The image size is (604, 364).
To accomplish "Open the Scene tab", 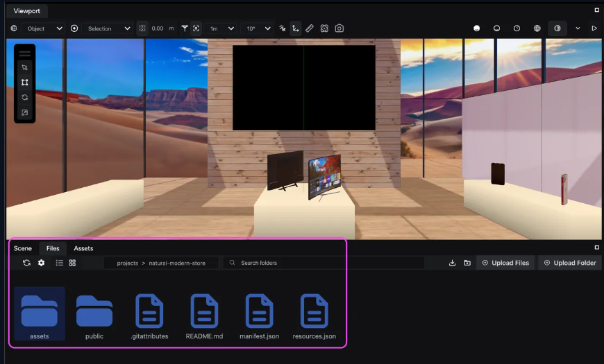I will [23, 248].
